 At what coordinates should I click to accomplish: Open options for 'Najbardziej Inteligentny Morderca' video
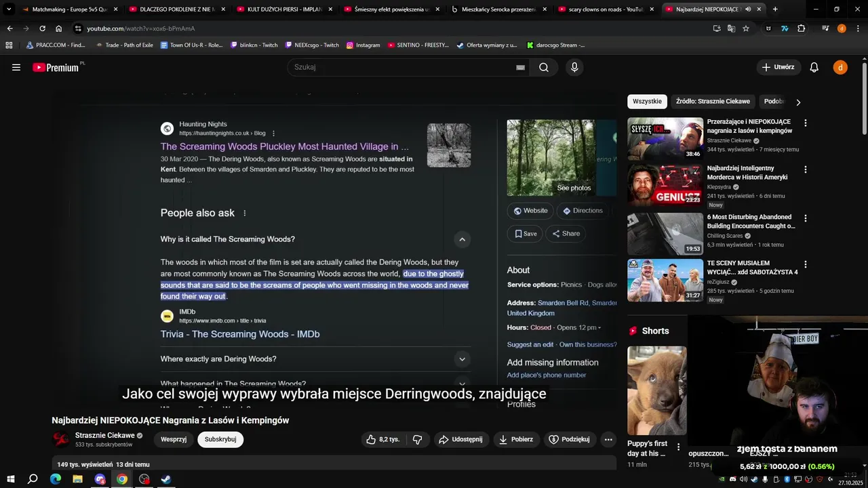click(806, 169)
